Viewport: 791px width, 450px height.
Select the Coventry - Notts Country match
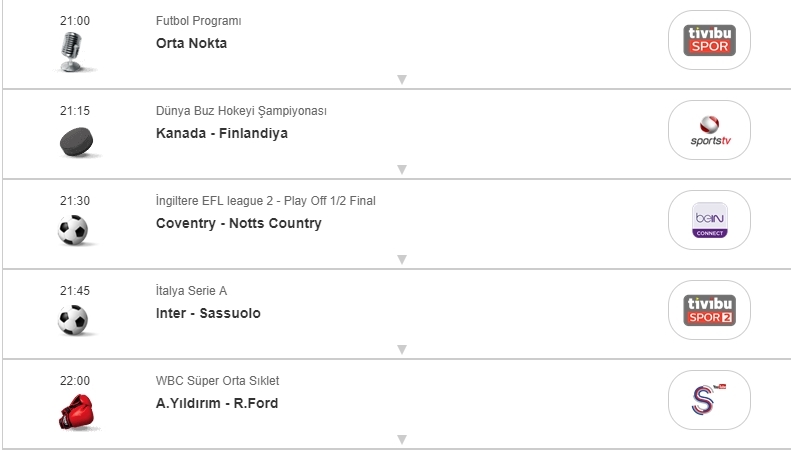238,223
